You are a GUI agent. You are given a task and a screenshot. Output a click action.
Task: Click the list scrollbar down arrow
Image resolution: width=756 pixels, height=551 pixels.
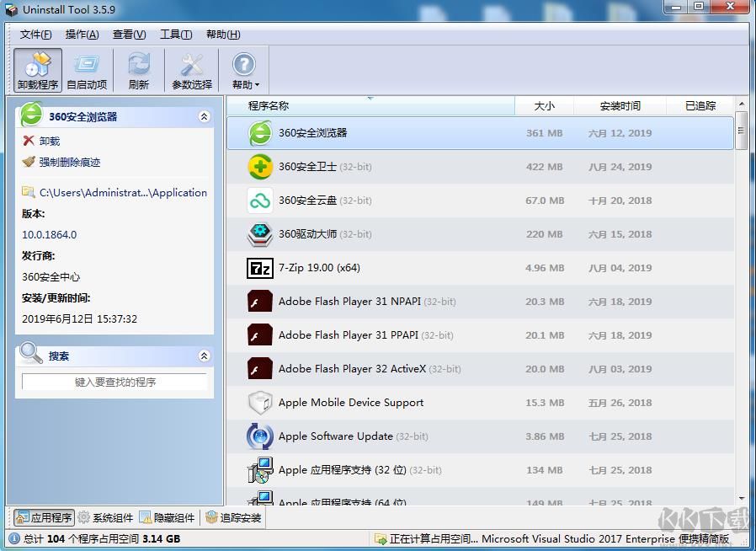pos(741,499)
